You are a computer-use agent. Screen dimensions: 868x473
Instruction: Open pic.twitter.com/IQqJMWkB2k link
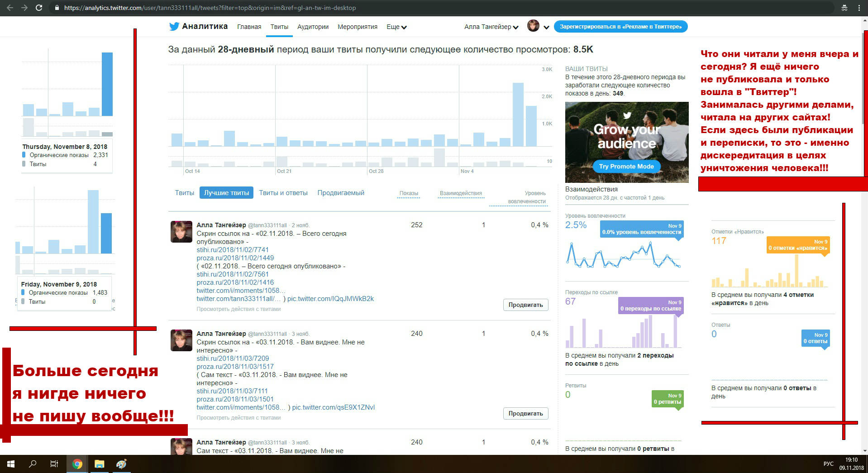[330, 299]
